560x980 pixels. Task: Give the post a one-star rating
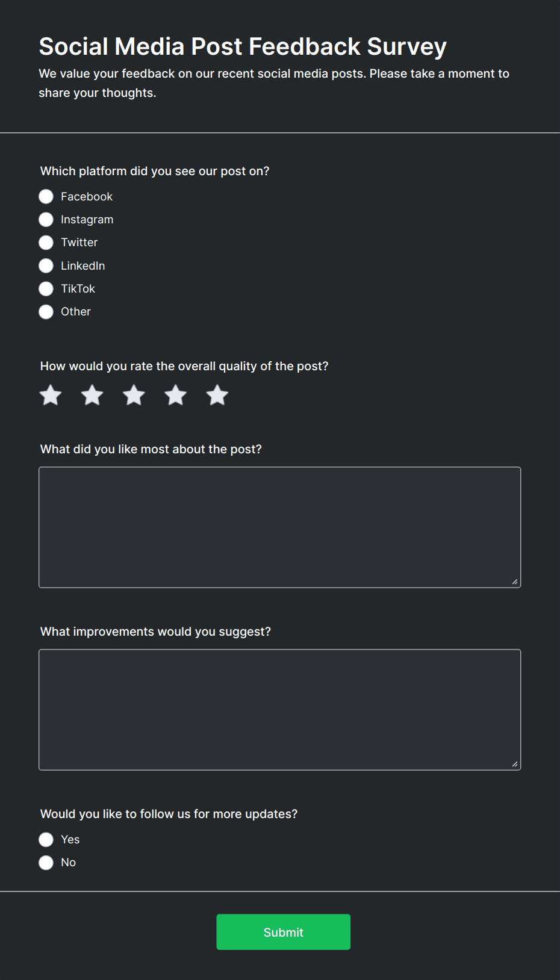pyautogui.click(x=50, y=395)
